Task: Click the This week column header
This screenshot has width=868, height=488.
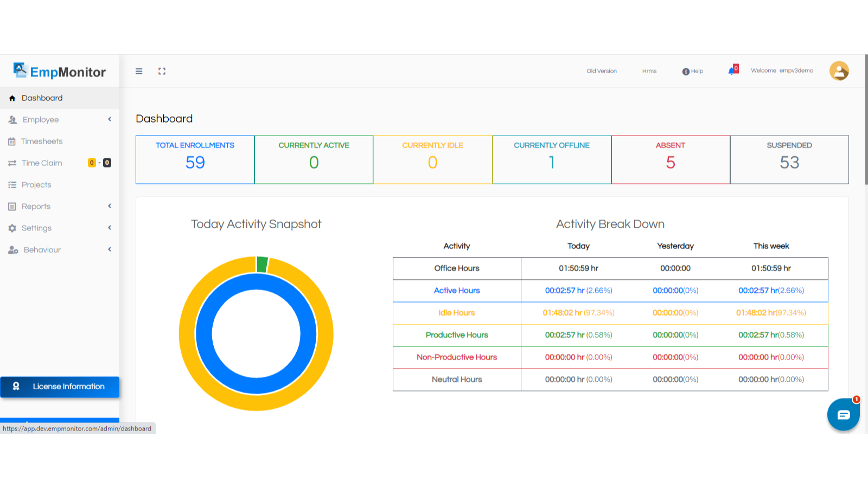Action: click(x=771, y=246)
